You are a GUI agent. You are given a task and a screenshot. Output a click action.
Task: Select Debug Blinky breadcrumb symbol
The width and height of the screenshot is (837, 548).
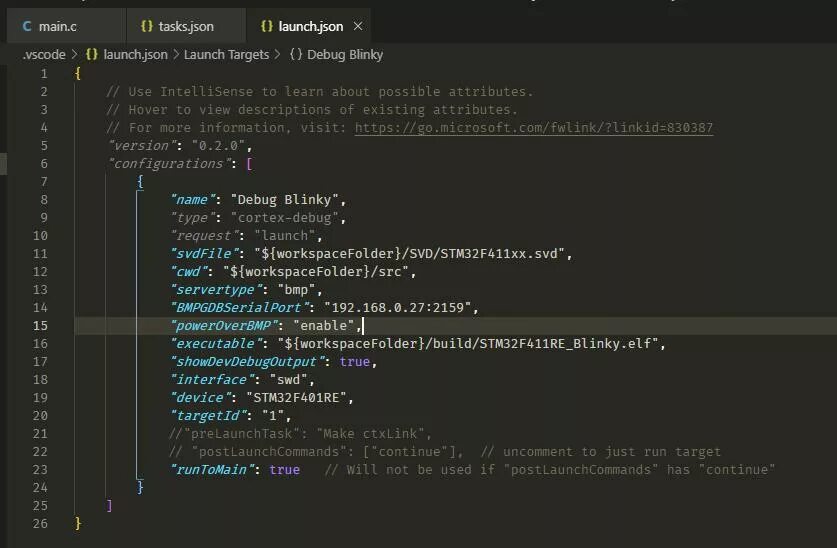345,54
